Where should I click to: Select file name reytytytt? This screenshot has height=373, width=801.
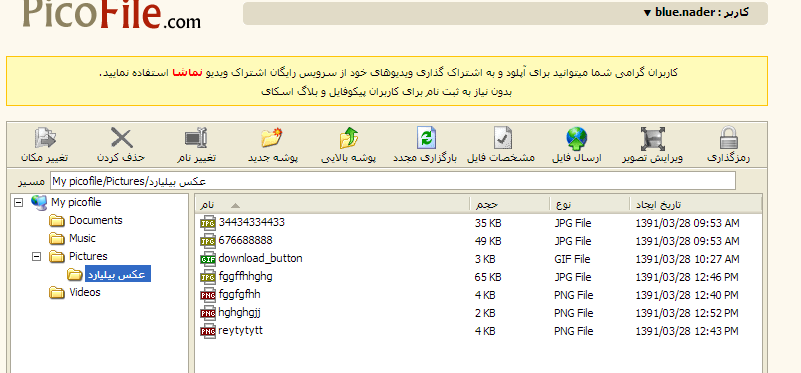241,330
